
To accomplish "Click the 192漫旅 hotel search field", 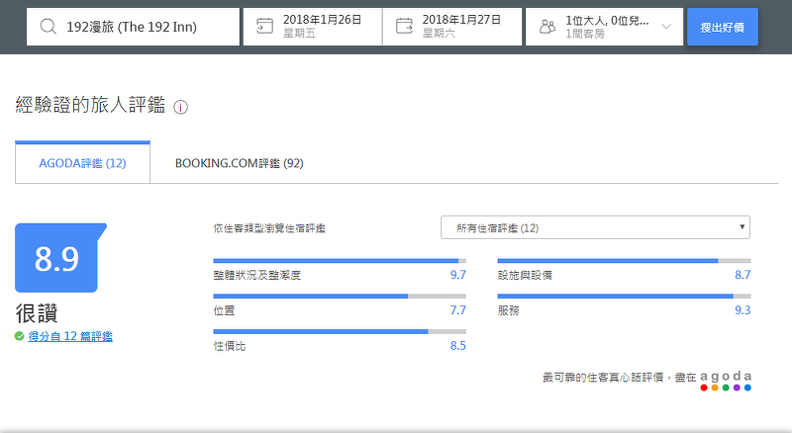I will click(x=133, y=27).
